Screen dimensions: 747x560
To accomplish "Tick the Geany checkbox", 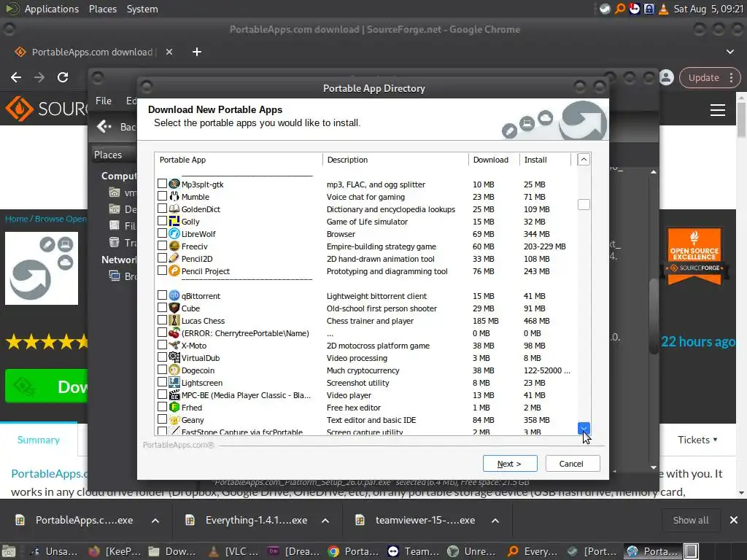I will (162, 419).
